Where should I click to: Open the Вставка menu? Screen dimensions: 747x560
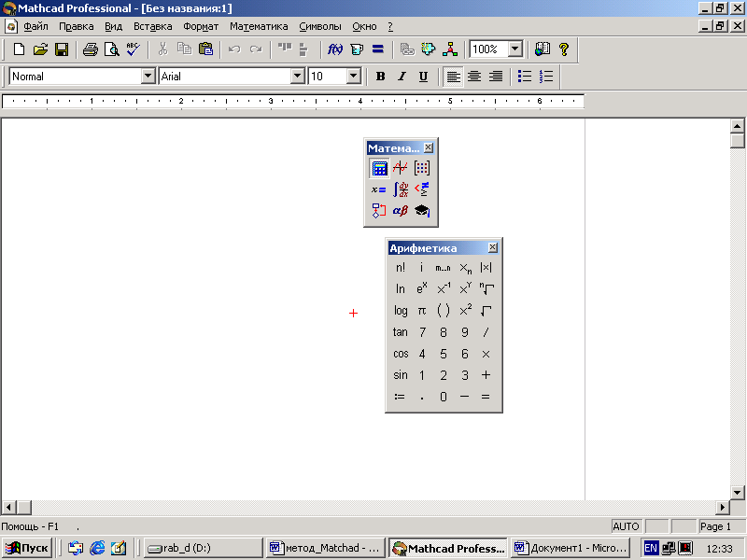pos(152,27)
